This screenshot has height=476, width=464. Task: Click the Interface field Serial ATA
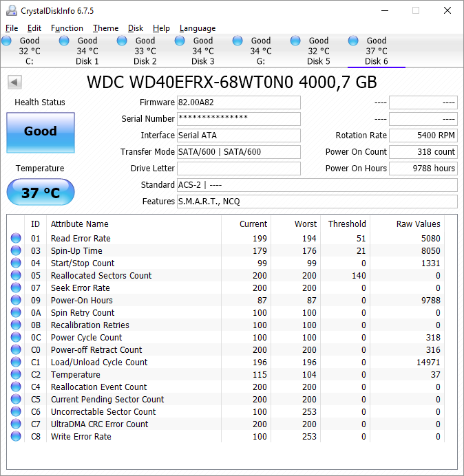point(239,135)
